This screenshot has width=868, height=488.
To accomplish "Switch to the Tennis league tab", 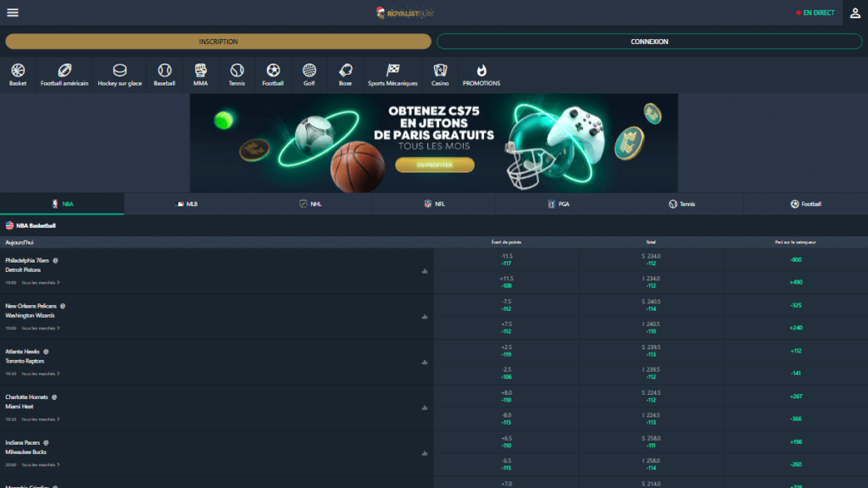I will tap(682, 204).
